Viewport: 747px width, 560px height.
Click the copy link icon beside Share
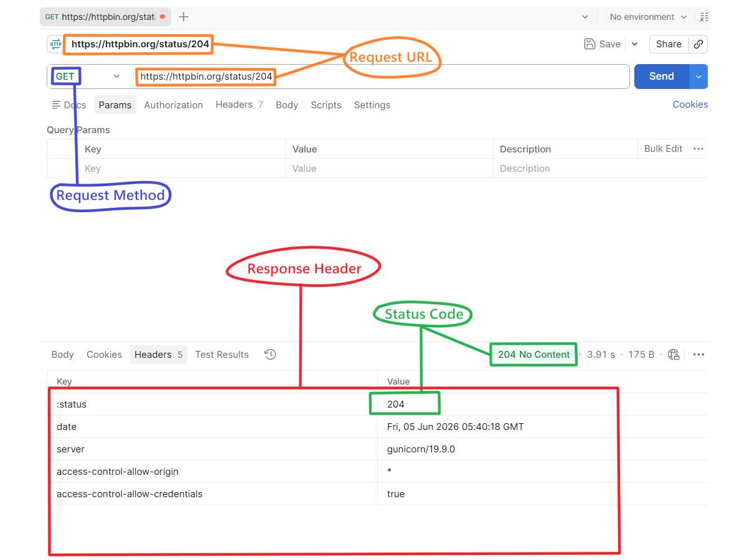click(698, 44)
